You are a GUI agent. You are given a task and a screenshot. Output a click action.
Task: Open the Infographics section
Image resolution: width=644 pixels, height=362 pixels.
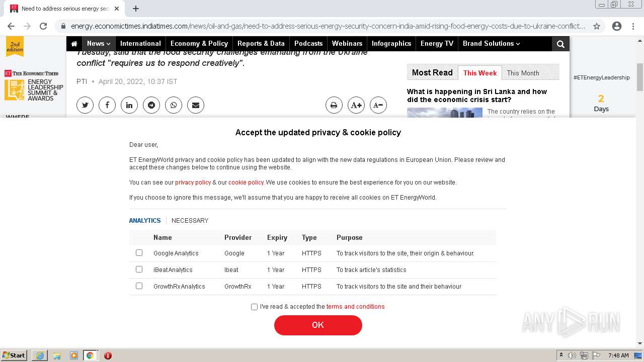391,44
